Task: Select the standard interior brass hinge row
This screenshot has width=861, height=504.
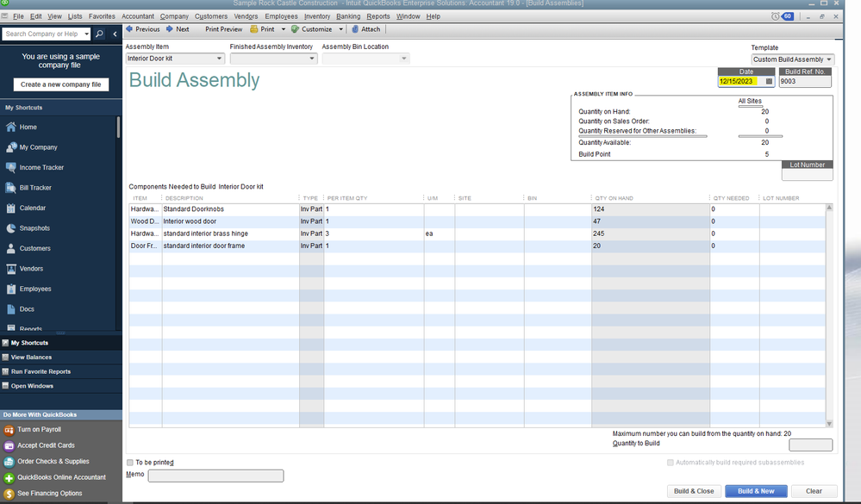Action: pos(477,233)
